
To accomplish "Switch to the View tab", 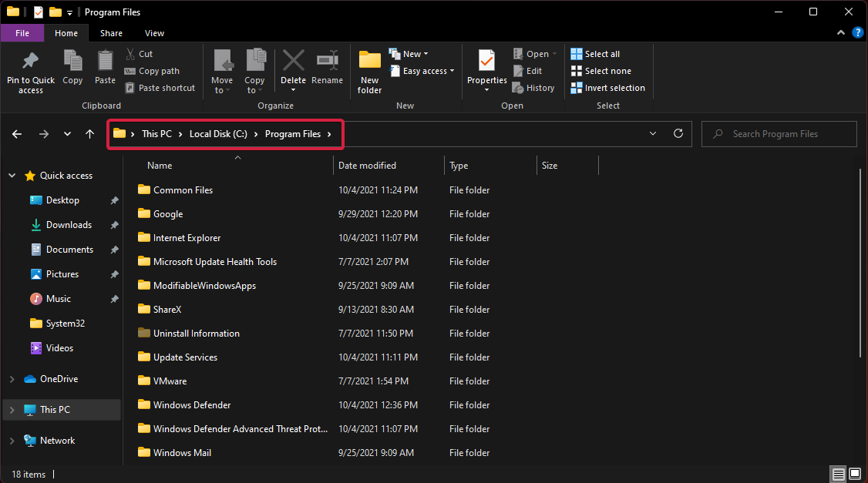I will click(154, 33).
